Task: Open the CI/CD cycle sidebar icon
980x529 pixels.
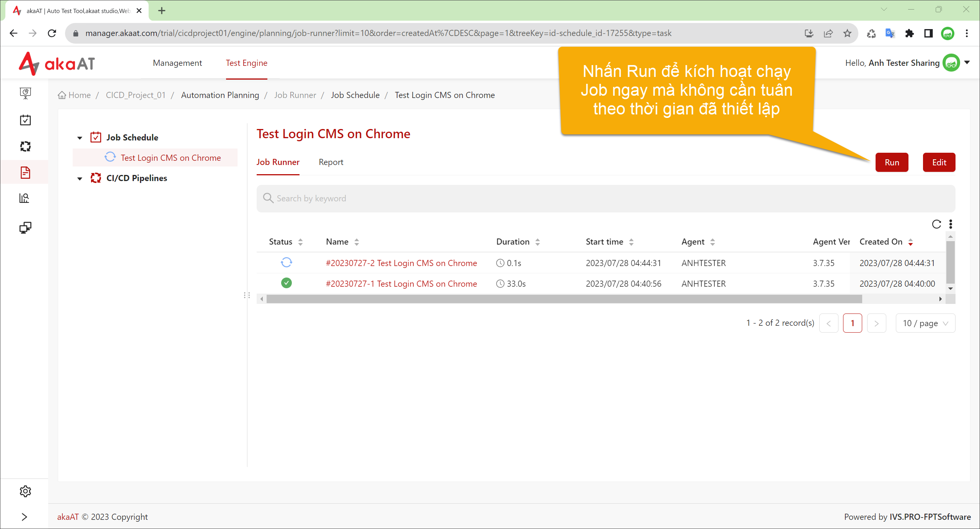Action: [x=25, y=146]
